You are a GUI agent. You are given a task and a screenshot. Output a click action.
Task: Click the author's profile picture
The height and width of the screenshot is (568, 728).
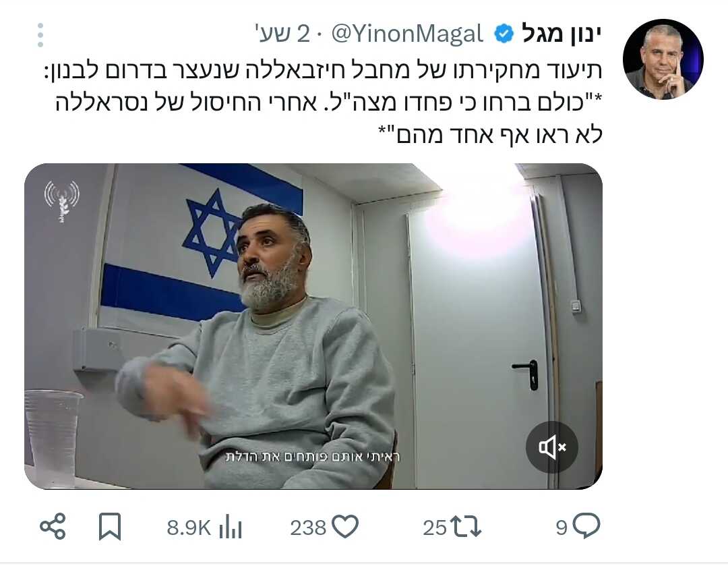click(663, 59)
